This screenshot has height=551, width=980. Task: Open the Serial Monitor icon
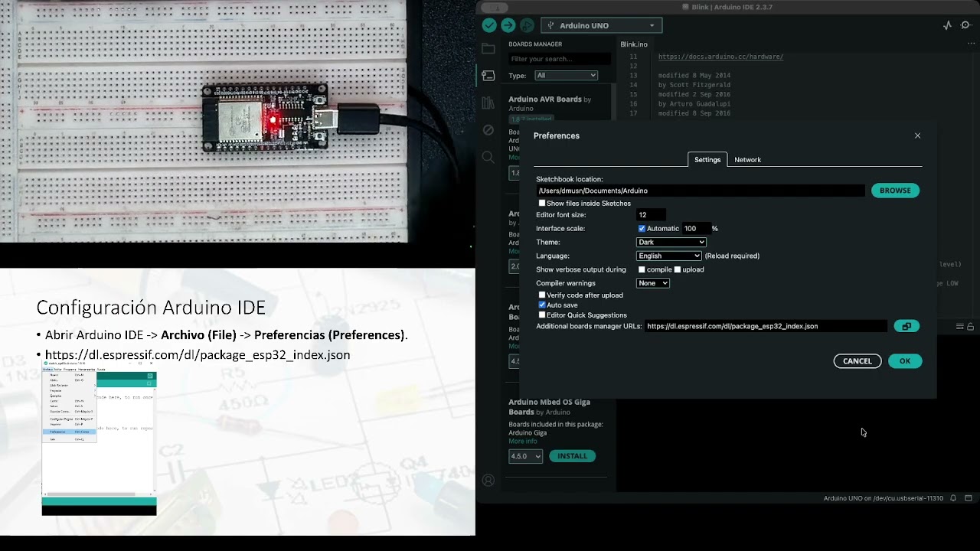(966, 25)
